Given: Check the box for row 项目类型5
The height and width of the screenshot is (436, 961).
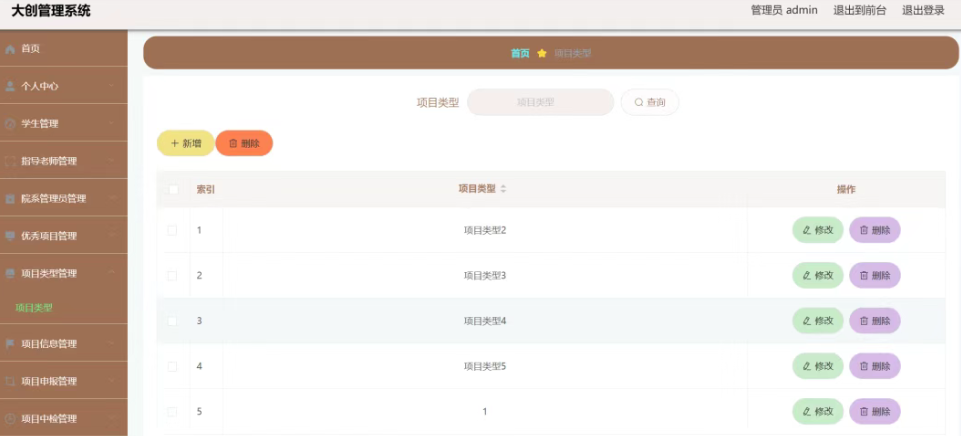Looking at the screenshot, I should pos(172,366).
